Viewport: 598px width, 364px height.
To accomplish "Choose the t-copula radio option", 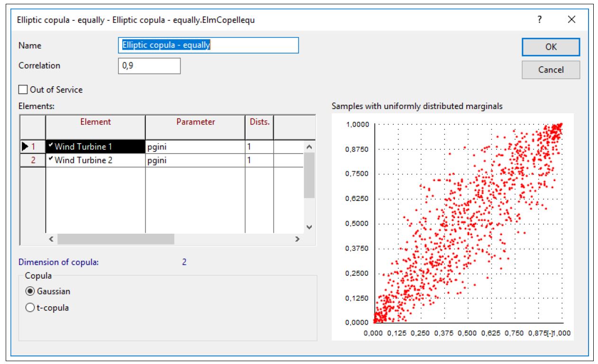I will tap(29, 308).
